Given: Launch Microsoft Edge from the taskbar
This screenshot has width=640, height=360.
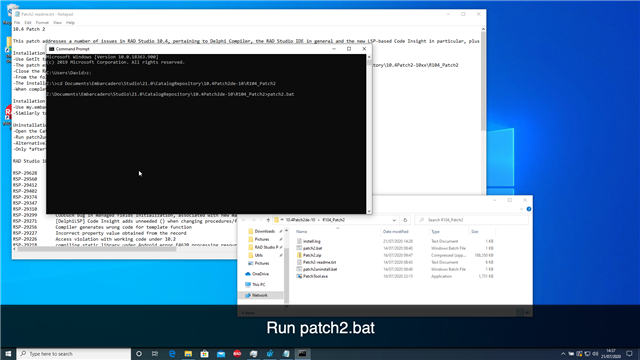Looking at the screenshot, I should tap(172, 354).
